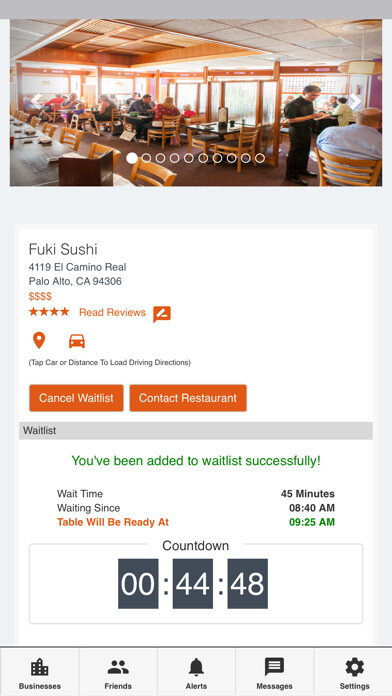
Task: Tap the four-star rating
Action: tap(49, 312)
